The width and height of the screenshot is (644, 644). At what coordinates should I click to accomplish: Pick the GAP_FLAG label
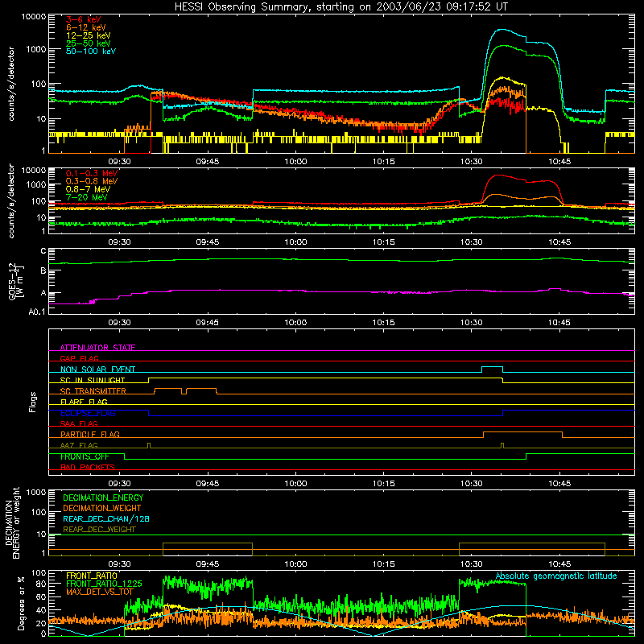coord(79,358)
